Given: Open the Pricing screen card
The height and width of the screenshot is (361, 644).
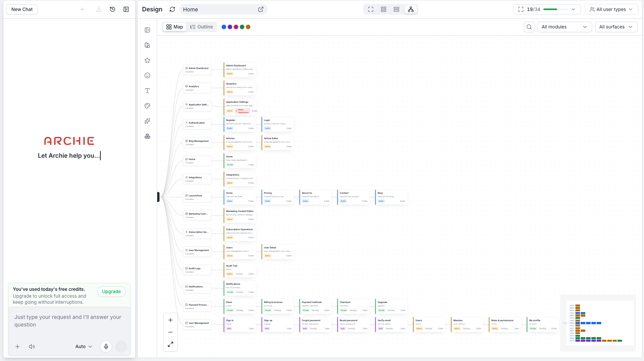Looking at the screenshot, I should (x=278, y=197).
